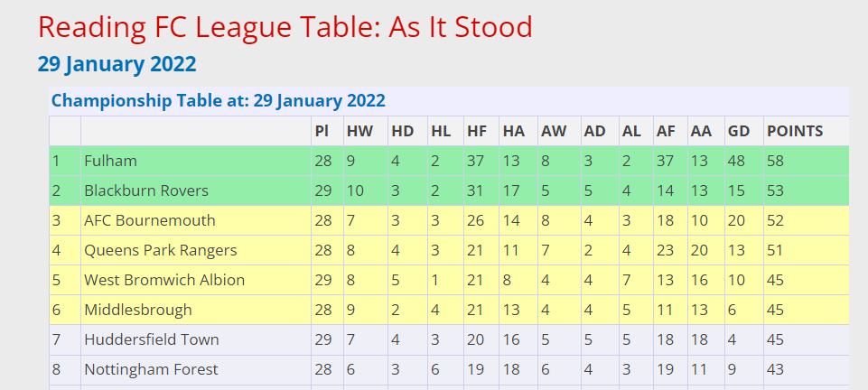Click Huddersfield Town team name
The height and width of the screenshot is (390, 868).
click(x=152, y=340)
